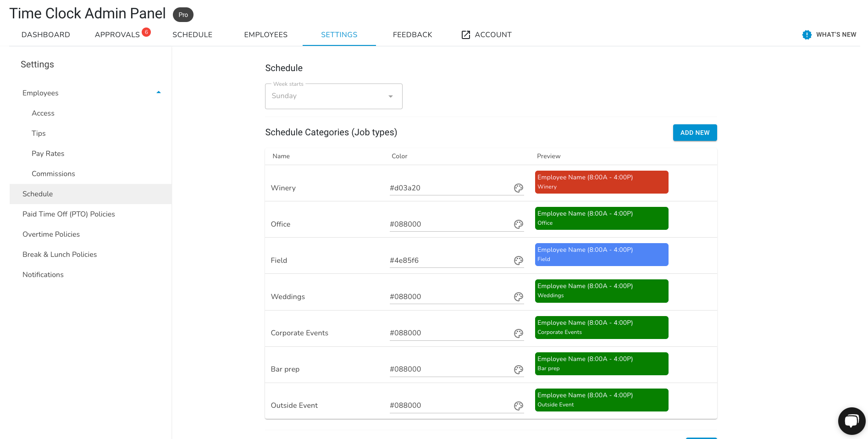Viewport: 868px width, 439px height.
Task: Open color palette for Outside Event category
Action: coord(519,406)
